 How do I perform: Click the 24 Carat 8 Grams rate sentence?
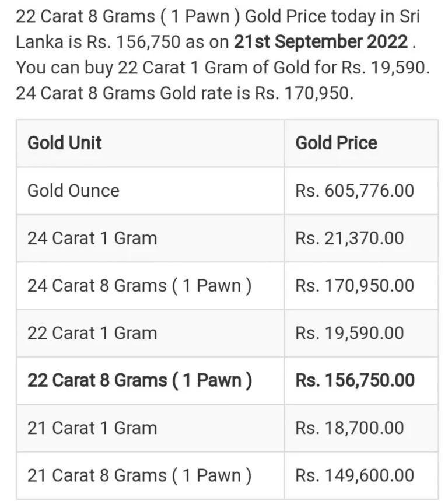[x=185, y=93]
